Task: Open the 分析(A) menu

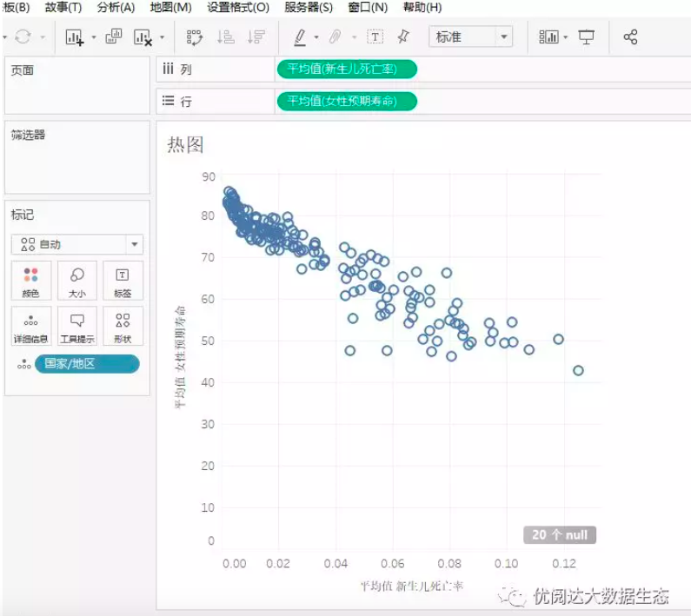Action: tap(116, 7)
